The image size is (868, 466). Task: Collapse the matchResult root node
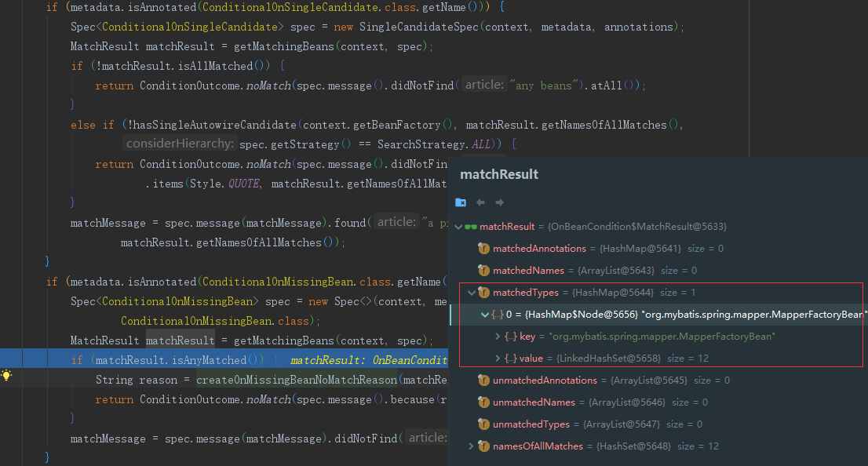[458, 227]
